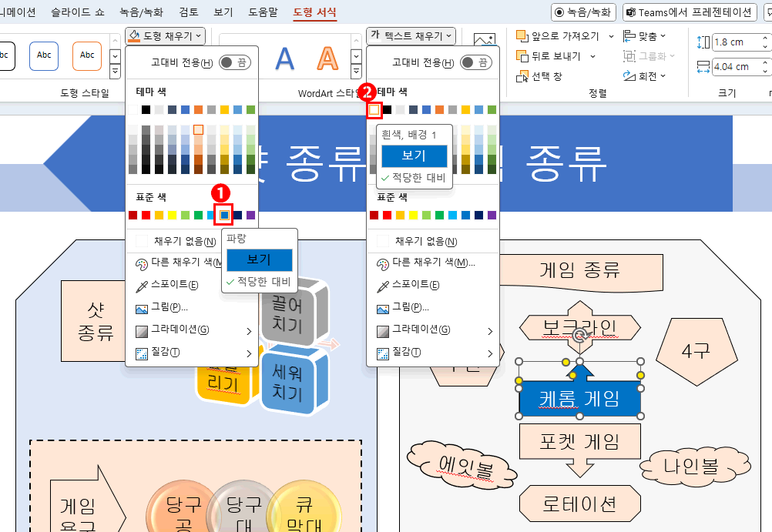
Task: Apply the orange A WordArt style
Action: pos(327,58)
